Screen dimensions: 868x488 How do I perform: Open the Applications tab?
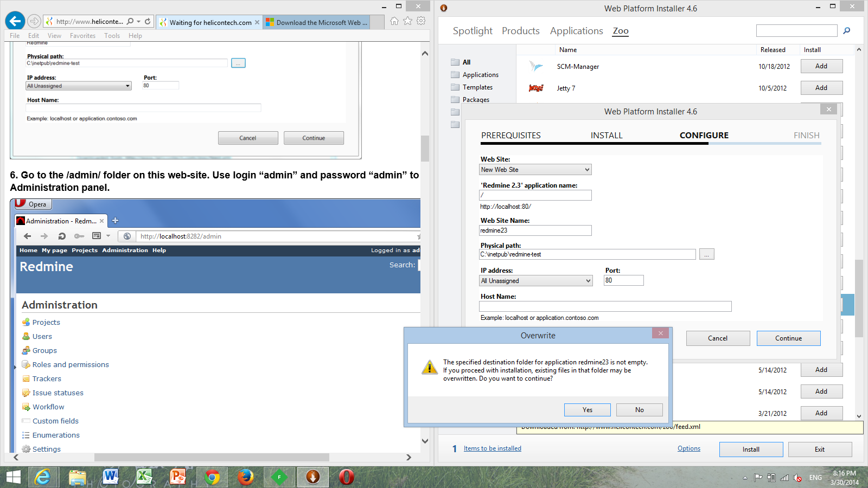tap(577, 31)
